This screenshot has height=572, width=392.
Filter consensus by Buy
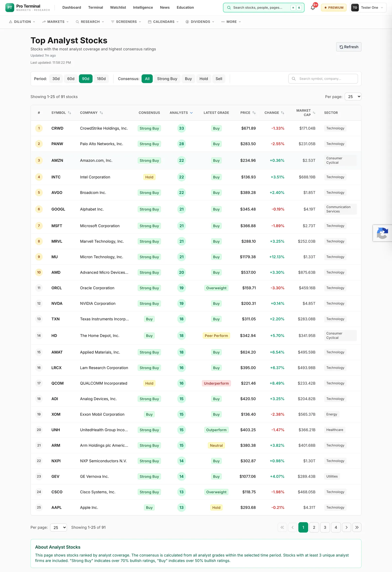point(188,79)
